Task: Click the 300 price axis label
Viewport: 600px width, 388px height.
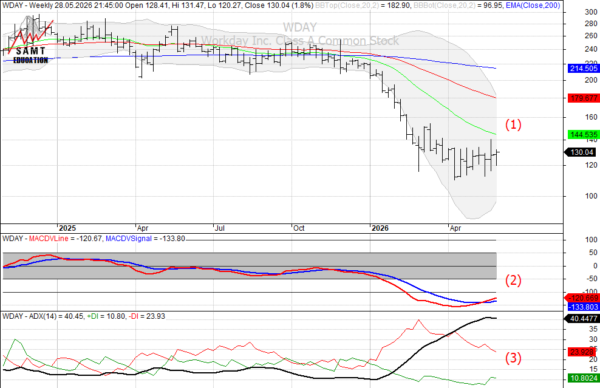Action: pos(591,12)
